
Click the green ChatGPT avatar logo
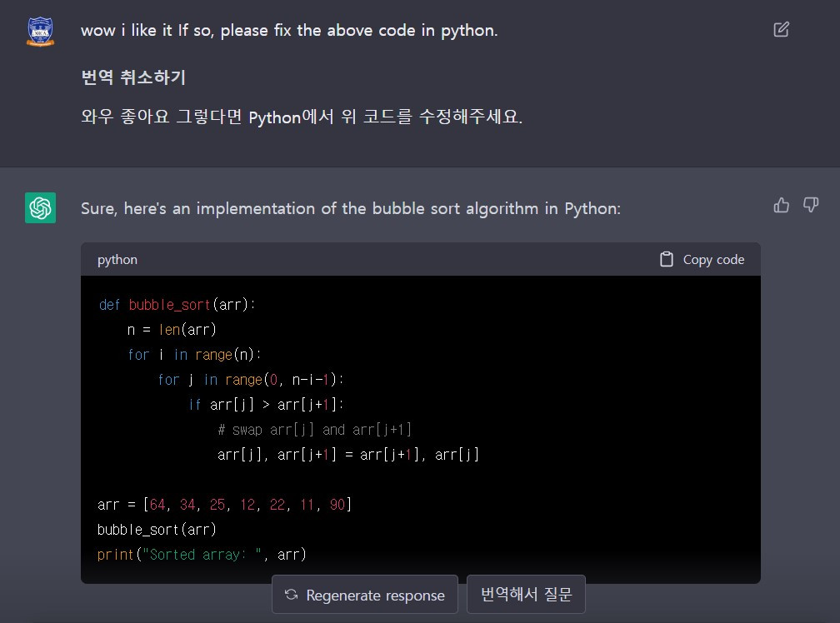[40, 208]
